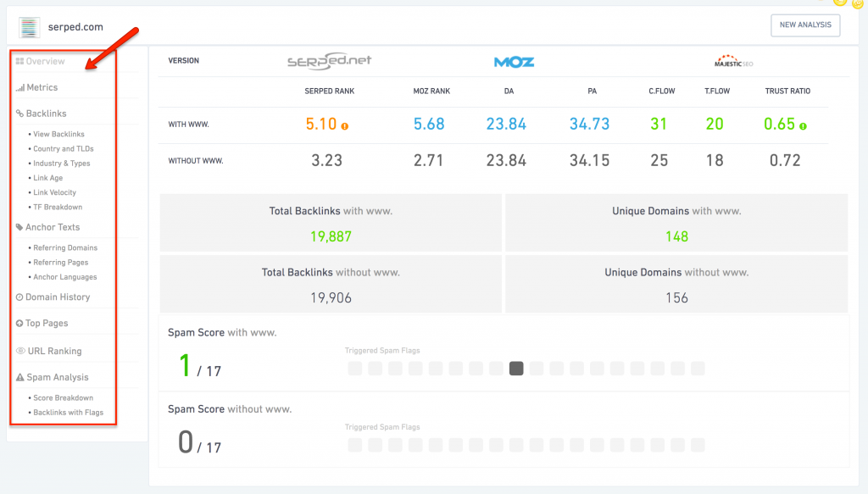Click the Serped.net logo

(330, 61)
